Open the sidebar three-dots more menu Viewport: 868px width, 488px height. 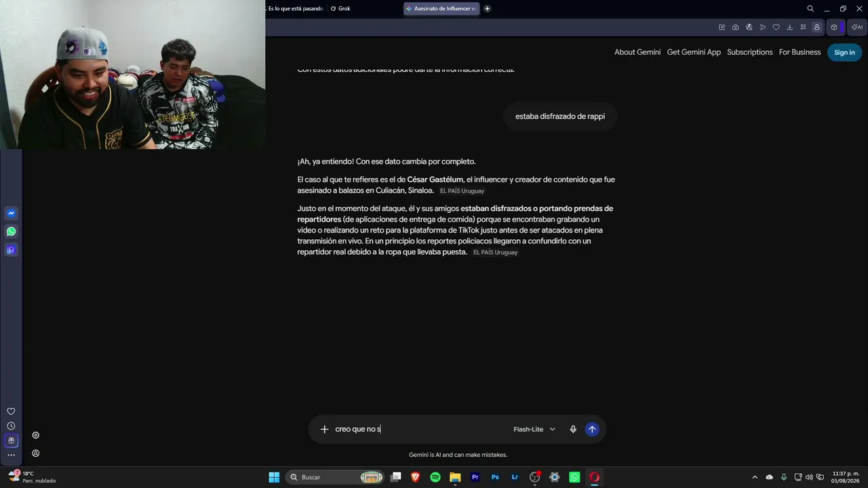click(11, 455)
